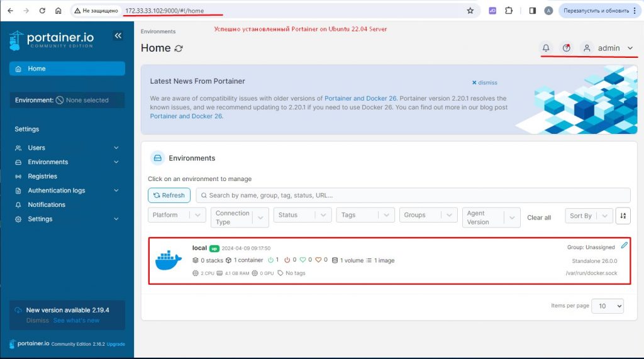Viewport: 644px width, 359px height.
Task: Refresh the Home page with the circular-arrows icon
Action: click(178, 48)
